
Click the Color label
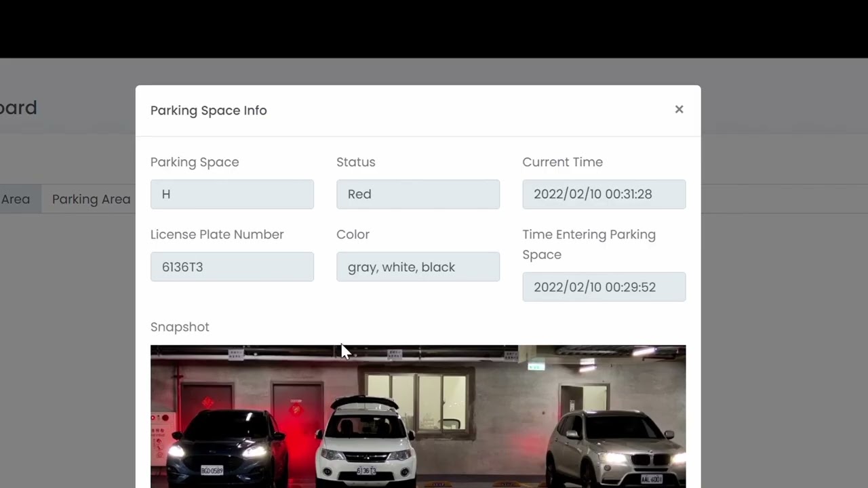(x=353, y=235)
